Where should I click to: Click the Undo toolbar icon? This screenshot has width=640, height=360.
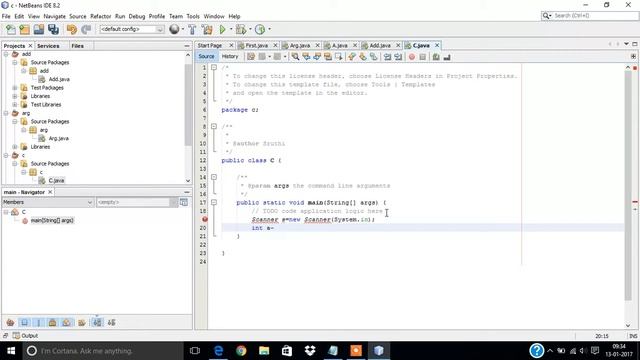[x=72, y=29]
